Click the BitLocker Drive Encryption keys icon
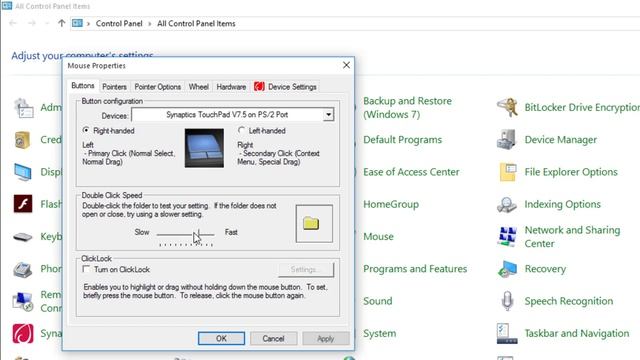The width and height of the screenshot is (640, 360). pyautogui.click(x=507, y=107)
